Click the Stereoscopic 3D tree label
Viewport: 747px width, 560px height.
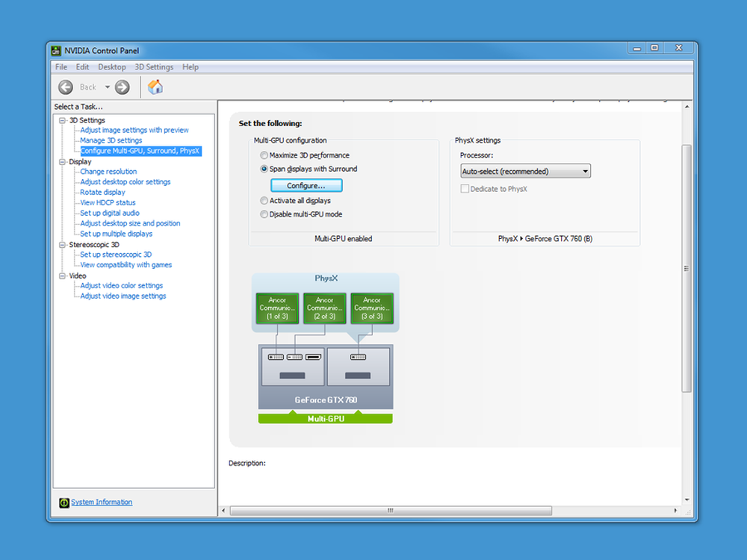point(94,245)
